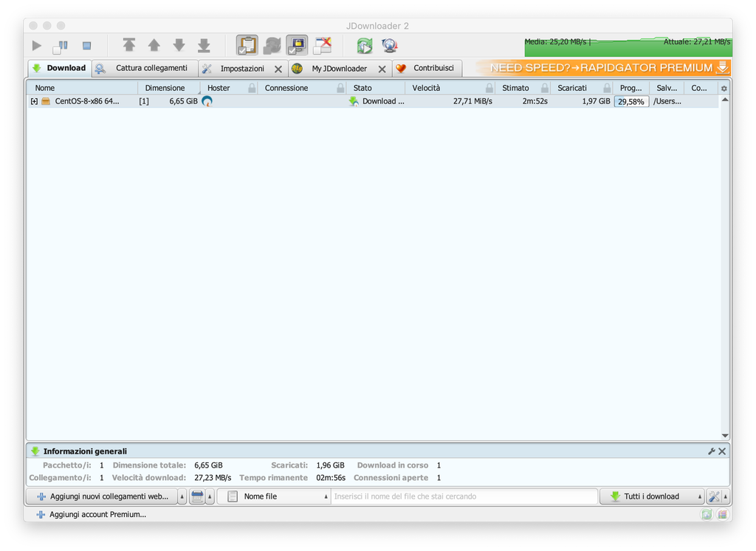Click the scroll up arrow of the download list
This screenshot has height=551, width=756.
[725, 100]
